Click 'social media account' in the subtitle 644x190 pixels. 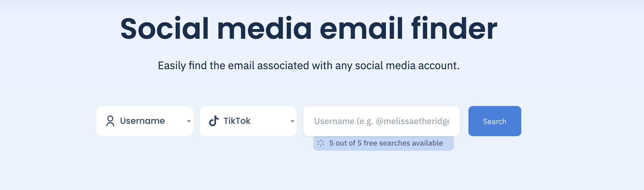[407, 66]
